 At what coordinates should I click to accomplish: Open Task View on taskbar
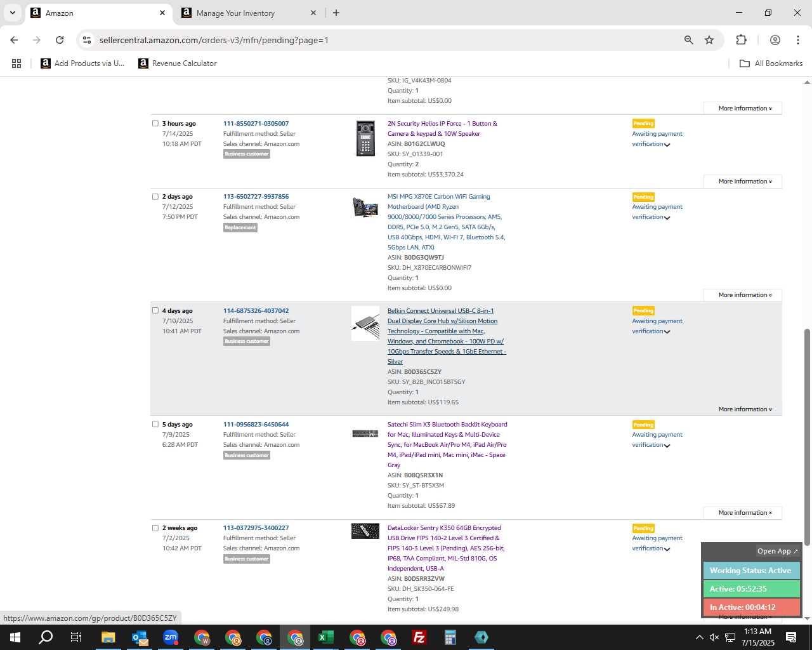[x=76, y=637]
